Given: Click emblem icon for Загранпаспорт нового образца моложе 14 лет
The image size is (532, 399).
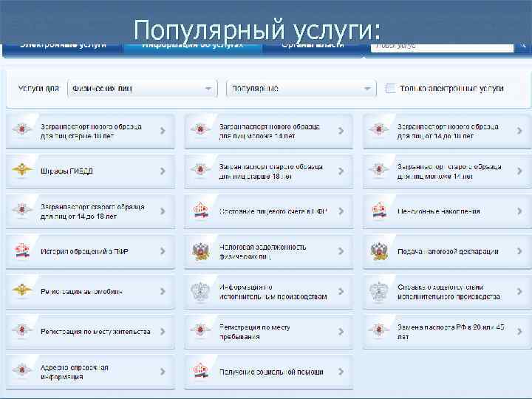Looking at the screenshot, I should click(200, 129).
